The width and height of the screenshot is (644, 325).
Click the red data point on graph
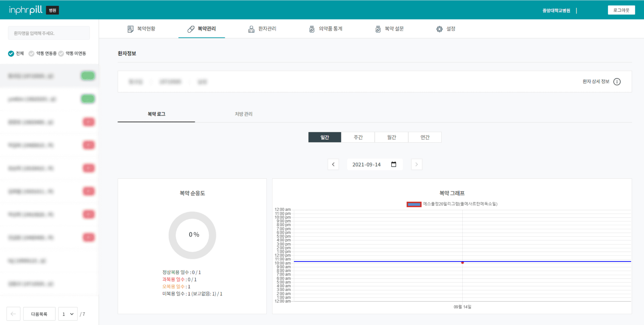click(462, 263)
